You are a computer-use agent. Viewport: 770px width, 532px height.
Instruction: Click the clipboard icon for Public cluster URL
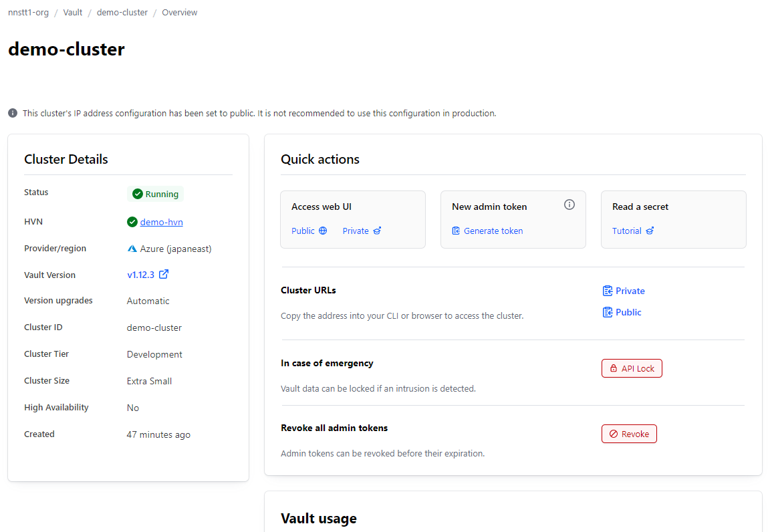608,312
